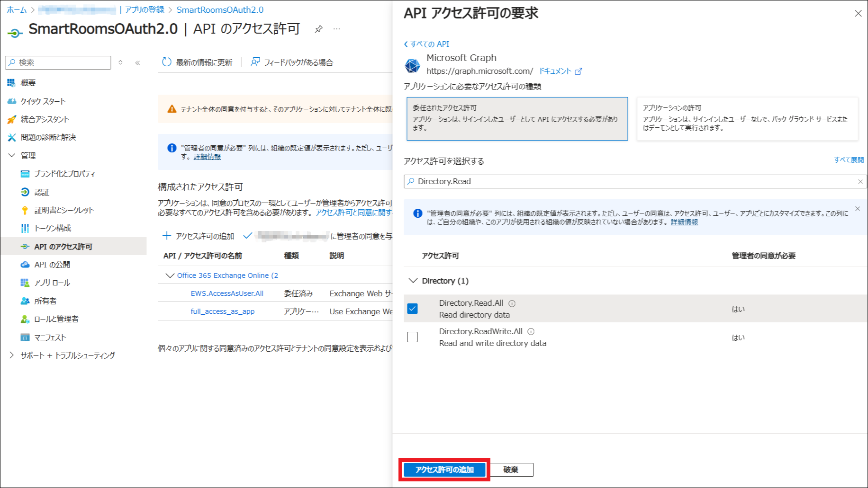Image resolution: width=868 pixels, height=488 pixels.
Task: Go back via すべての API link
Action: point(426,44)
